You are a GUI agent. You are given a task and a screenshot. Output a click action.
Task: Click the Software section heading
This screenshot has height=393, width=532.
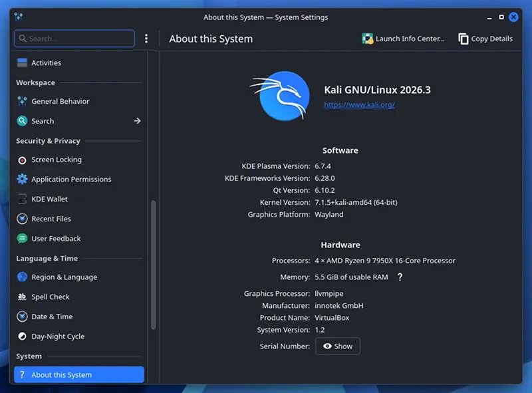coord(340,150)
